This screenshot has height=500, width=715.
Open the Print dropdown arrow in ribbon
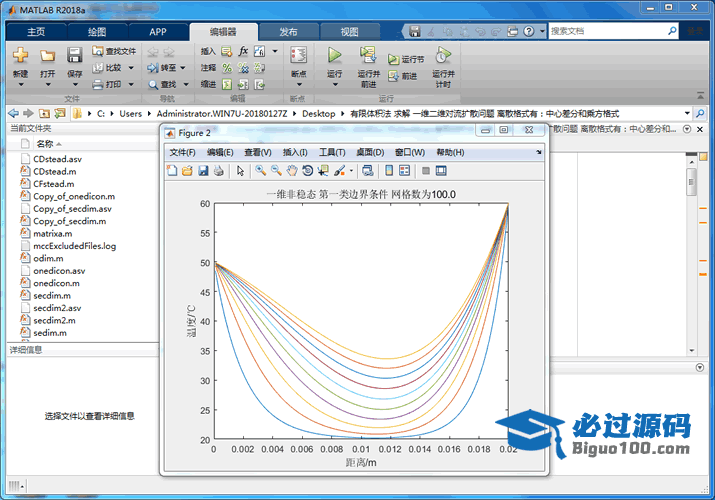tap(131, 84)
